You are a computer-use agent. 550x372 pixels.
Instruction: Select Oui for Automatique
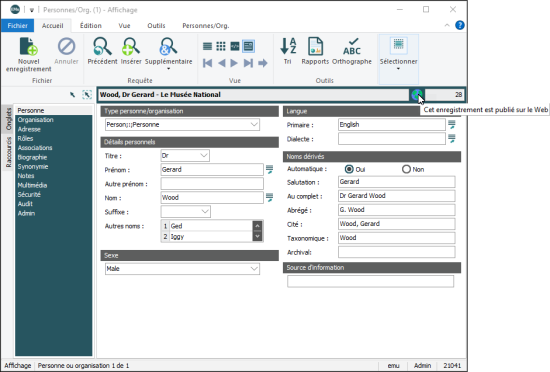pyautogui.click(x=349, y=169)
